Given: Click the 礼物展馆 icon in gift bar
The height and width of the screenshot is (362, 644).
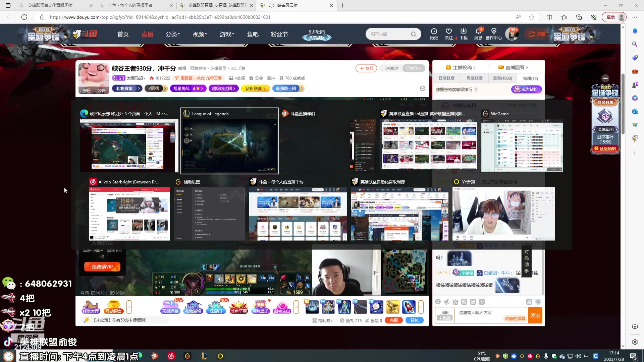Looking at the screenshot, I should pos(193,307).
